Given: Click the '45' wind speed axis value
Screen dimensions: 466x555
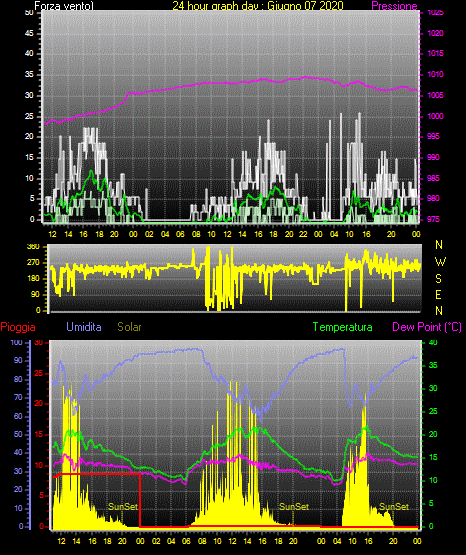Looking at the screenshot, I should pos(29,33).
